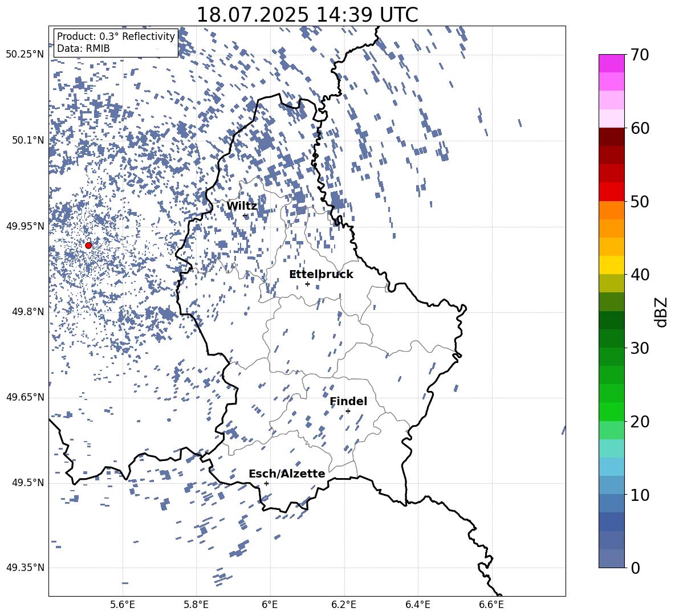Click the colorbar tick label 20
Image resolution: width=675 pixels, height=616 pixels.
point(640,422)
